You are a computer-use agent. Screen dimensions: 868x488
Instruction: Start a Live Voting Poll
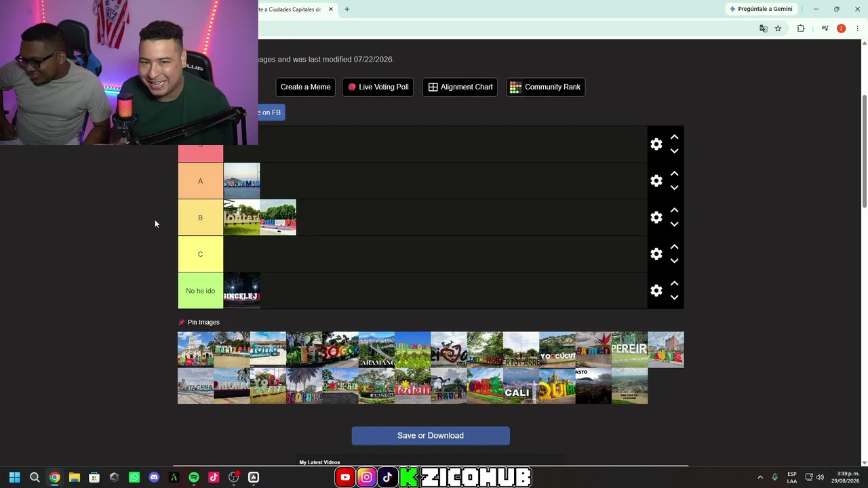378,87
